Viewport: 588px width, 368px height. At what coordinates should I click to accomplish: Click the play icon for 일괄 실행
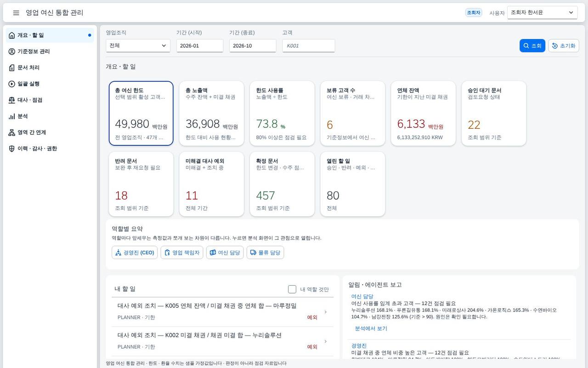coord(12,84)
